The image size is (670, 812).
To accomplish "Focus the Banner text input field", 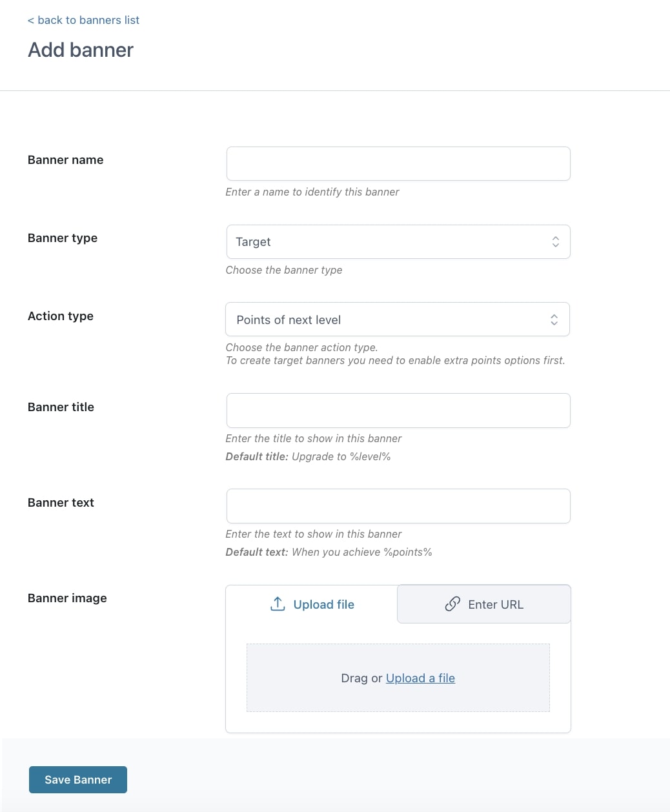I will 398,506.
